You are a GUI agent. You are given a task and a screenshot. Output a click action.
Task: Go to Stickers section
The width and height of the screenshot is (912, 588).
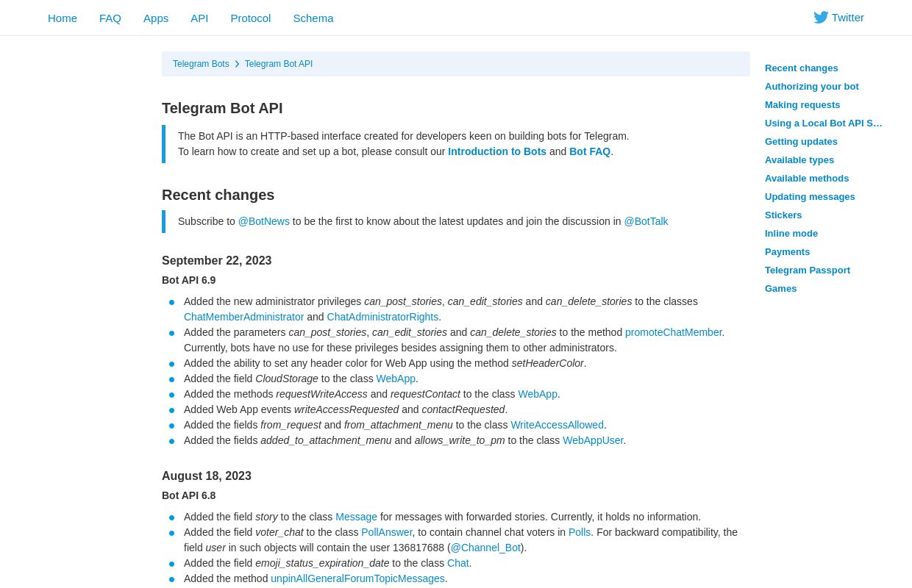pos(783,215)
